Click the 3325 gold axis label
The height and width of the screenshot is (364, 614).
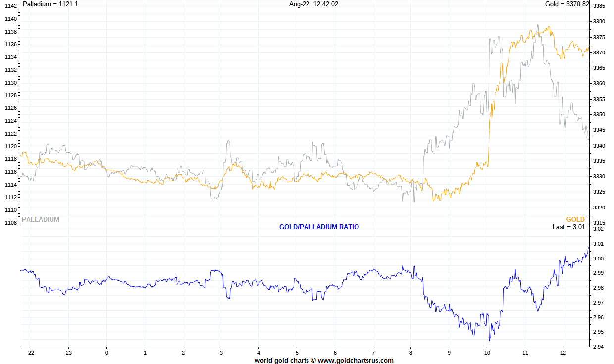[x=599, y=192]
